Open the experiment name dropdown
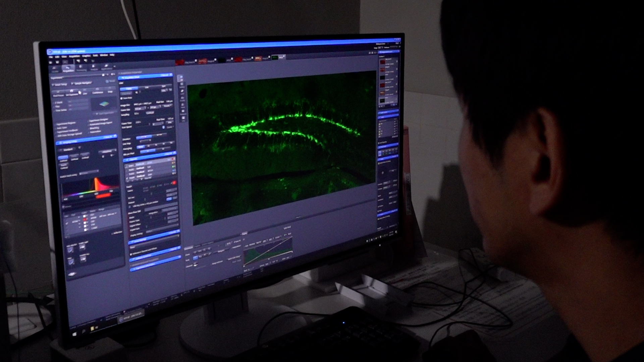 (75, 77)
